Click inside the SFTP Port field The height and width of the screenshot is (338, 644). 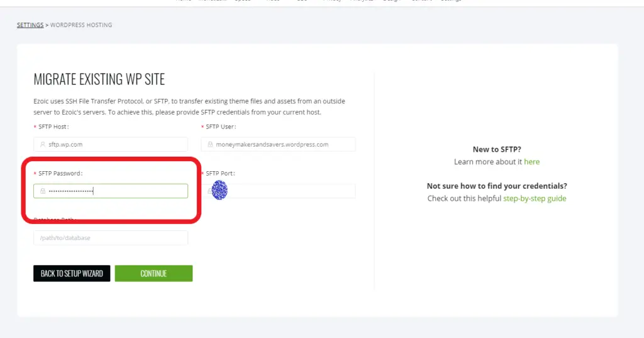click(x=278, y=191)
